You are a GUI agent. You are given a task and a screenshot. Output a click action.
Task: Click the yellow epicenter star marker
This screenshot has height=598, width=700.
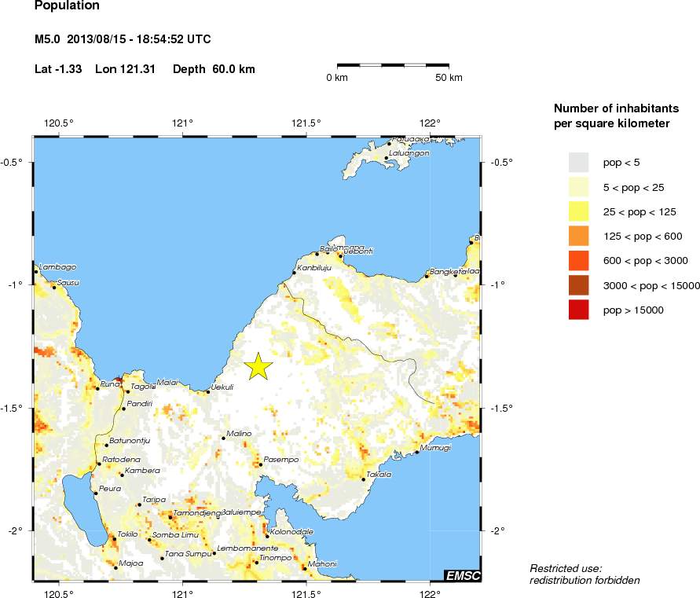[258, 367]
